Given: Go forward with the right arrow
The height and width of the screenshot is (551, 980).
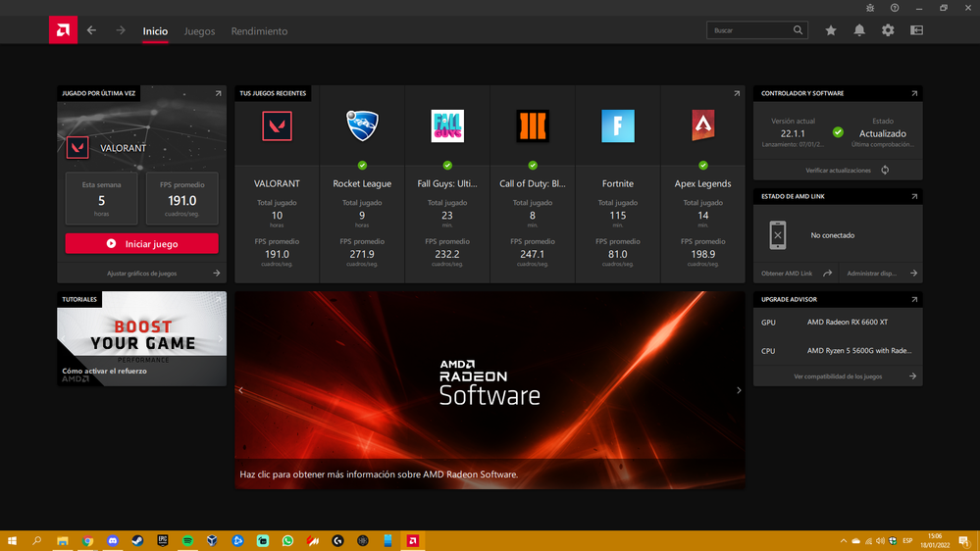Looking at the screenshot, I should coord(121,30).
